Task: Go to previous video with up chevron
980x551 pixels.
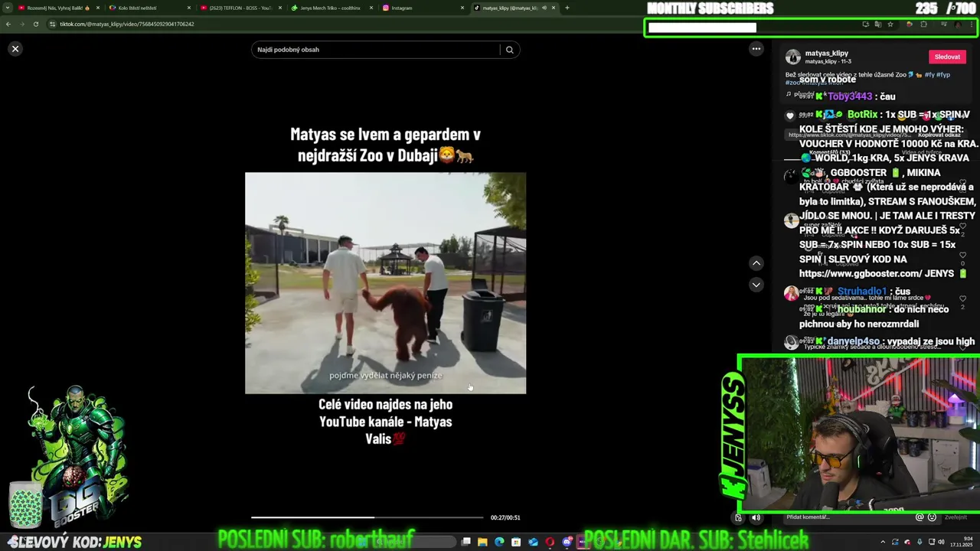Action: (x=756, y=263)
